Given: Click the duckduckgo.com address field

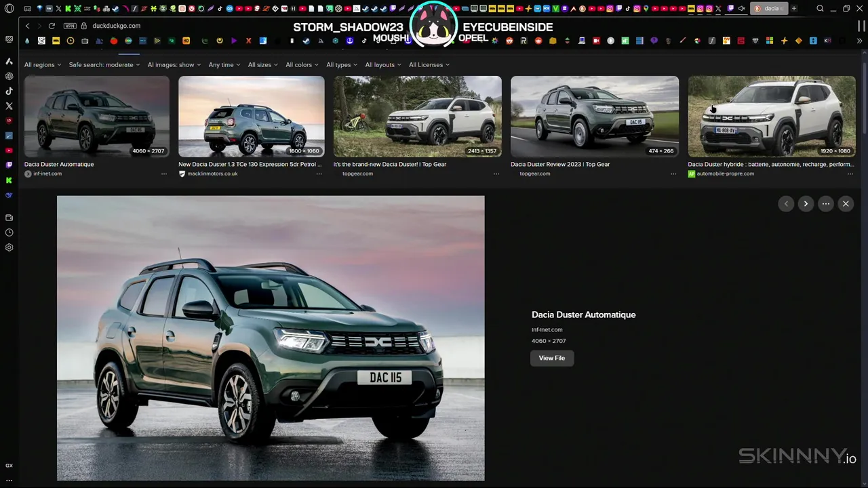Looking at the screenshot, I should tap(116, 26).
